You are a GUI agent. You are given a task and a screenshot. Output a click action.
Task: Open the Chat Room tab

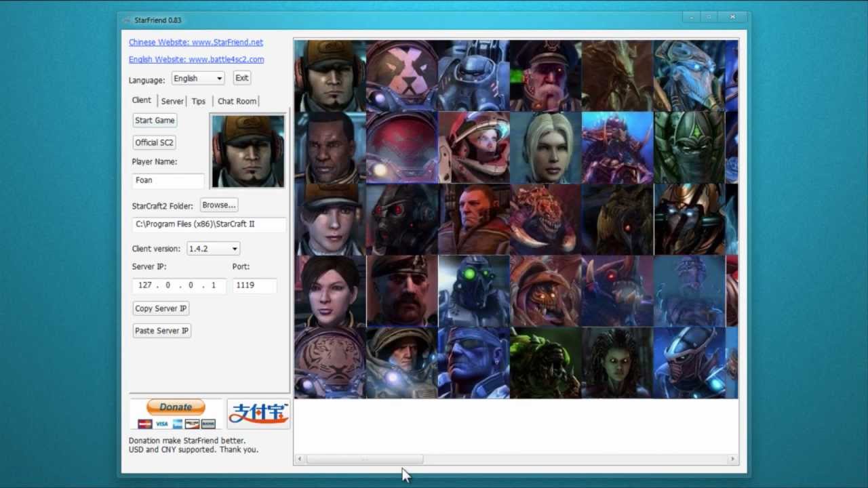point(237,101)
